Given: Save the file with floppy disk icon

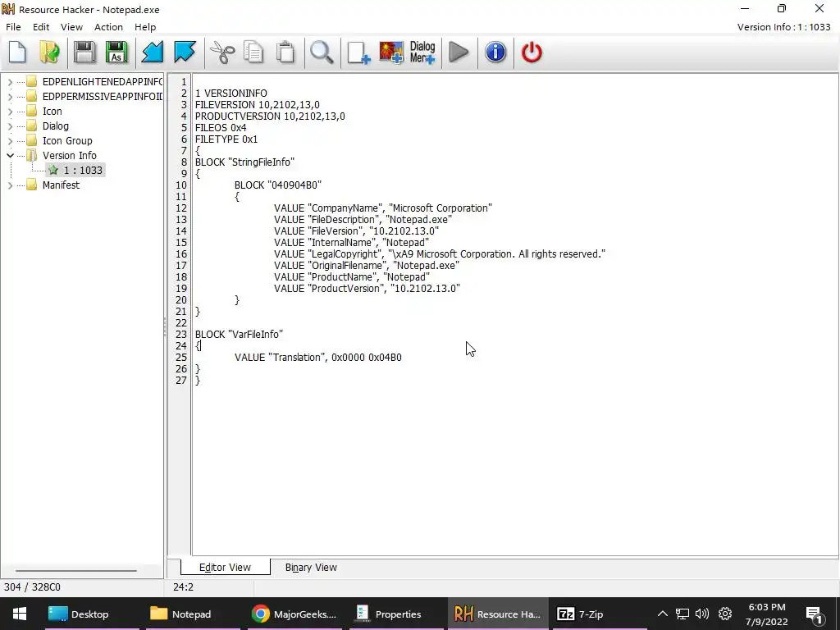Looking at the screenshot, I should click(x=84, y=52).
